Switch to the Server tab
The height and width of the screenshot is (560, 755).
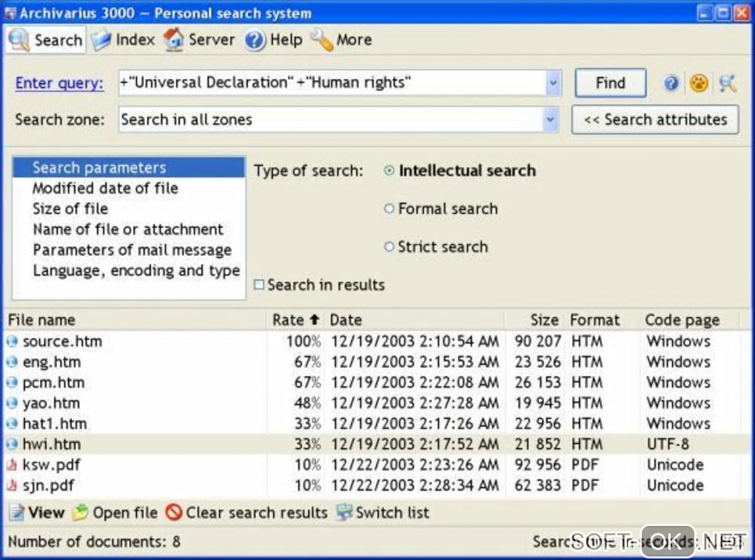point(199,40)
